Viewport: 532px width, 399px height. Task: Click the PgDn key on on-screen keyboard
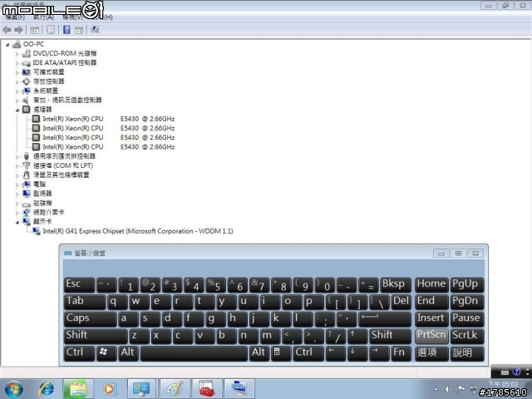(x=467, y=302)
